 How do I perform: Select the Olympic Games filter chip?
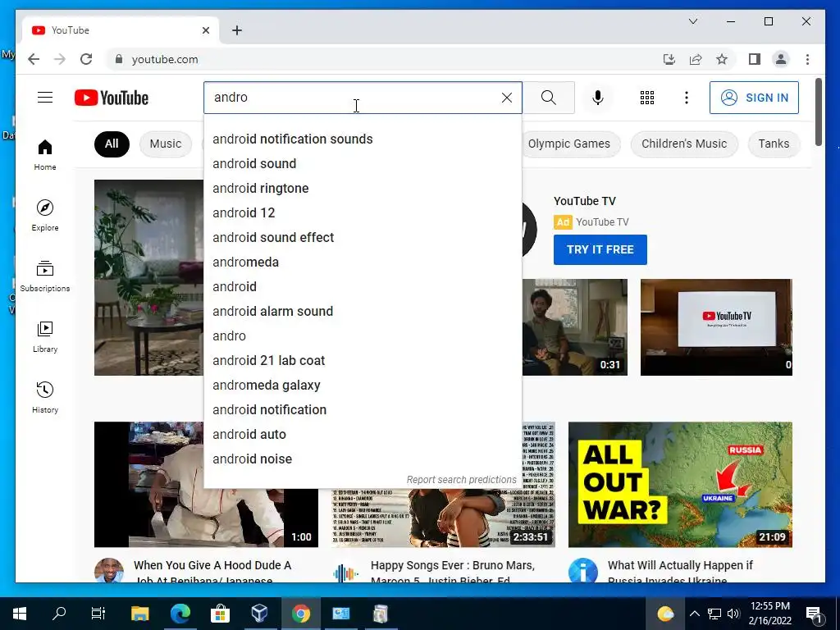[x=569, y=144]
